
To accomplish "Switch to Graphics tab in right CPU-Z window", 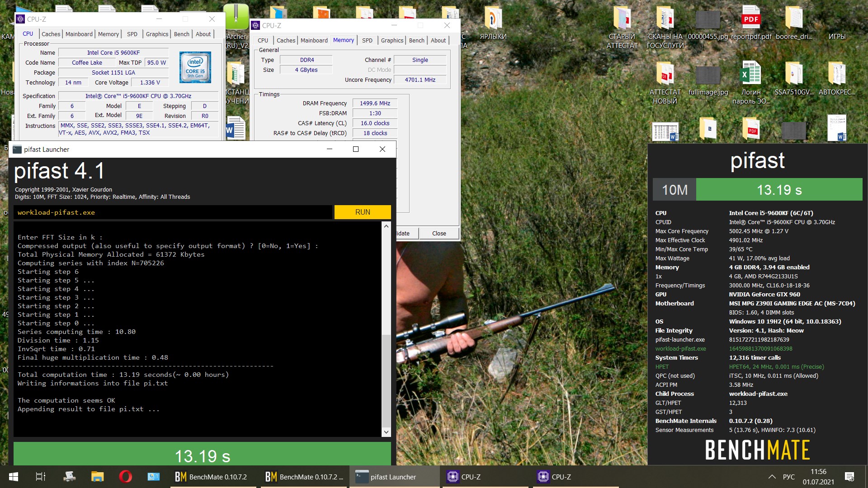I will click(x=392, y=40).
